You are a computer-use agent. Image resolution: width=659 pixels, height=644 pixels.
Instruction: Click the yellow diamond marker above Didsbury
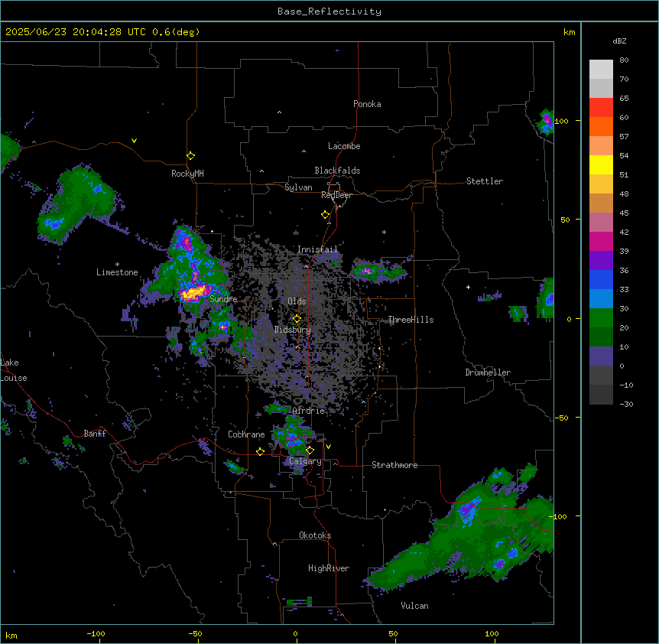click(x=297, y=318)
